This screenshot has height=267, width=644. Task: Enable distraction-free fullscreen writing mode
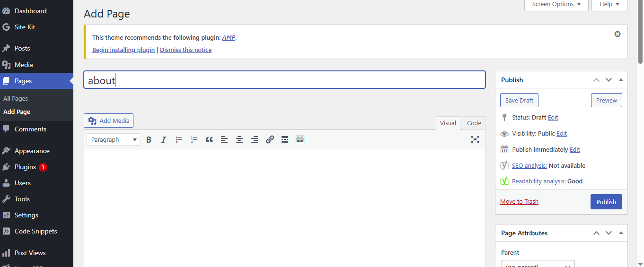tap(475, 139)
